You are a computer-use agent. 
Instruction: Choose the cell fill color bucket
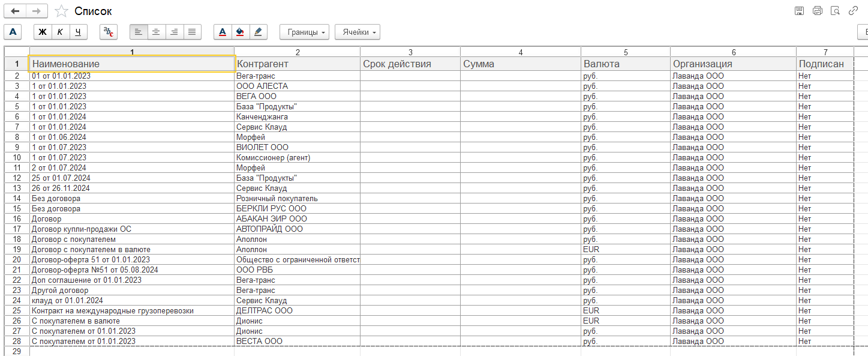241,32
